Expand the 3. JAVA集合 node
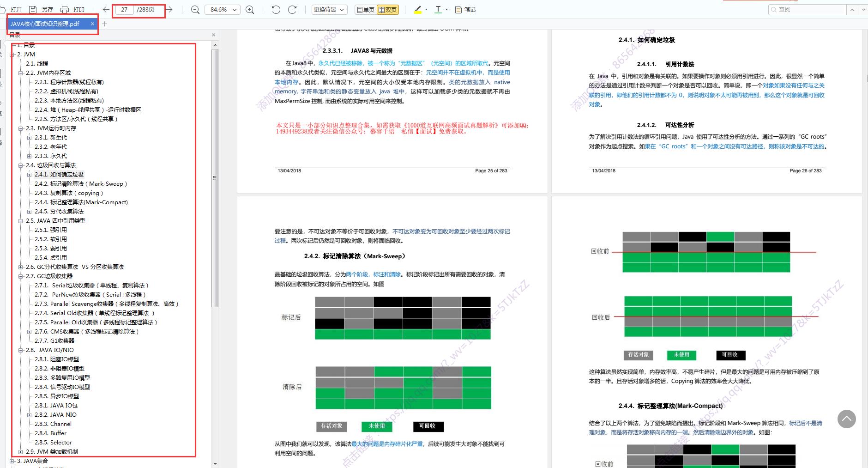This screenshot has width=868, height=468. (12, 461)
